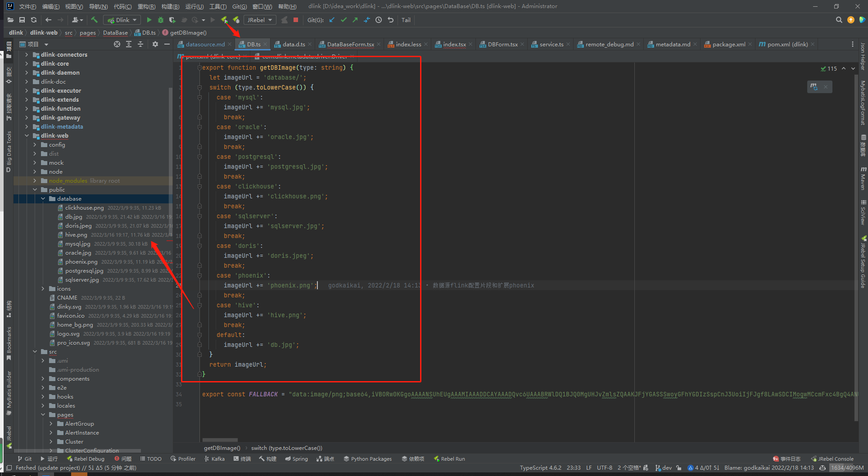Click Run with JRebel rocket icon
The image size is (868, 476).
(x=224, y=20)
